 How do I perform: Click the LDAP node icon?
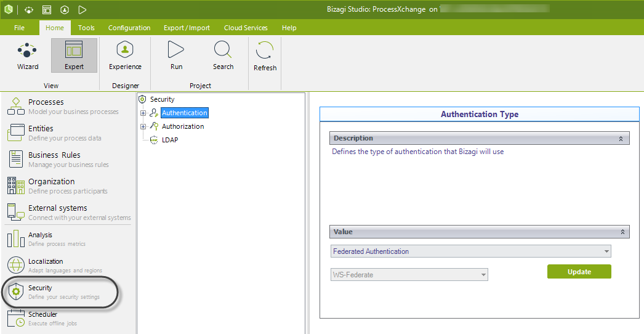pyautogui.click(x=154, y=140)
